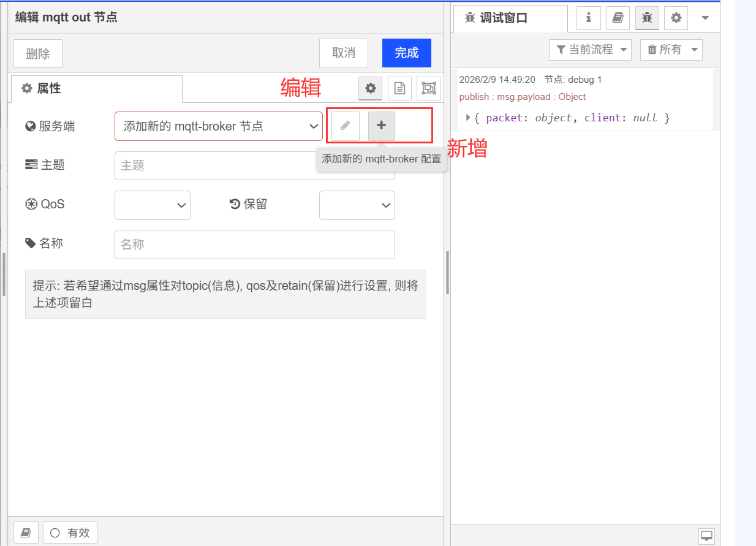The height and width of the screenshot is (546, 756).
Task: Switch to the 属性 tab
Action: tap(97, 89)
